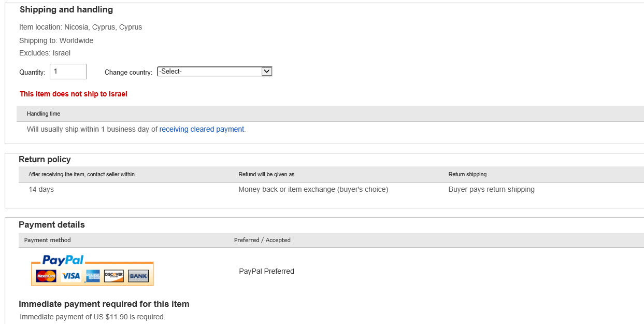The height and width of the screenshot is (324, 644).
Task: Click the 'Immediate payment required' heading
Action: (x=104, y=304)
